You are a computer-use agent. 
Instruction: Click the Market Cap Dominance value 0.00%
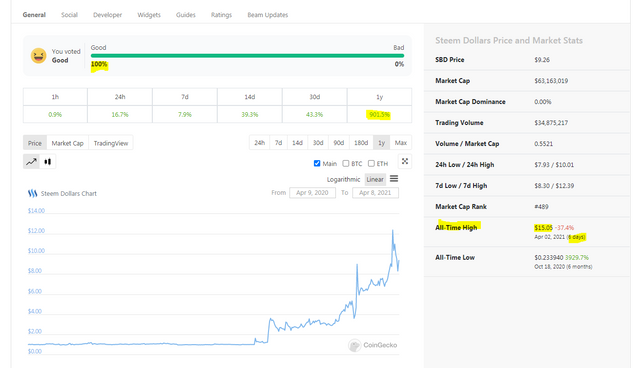coord(542,102)
